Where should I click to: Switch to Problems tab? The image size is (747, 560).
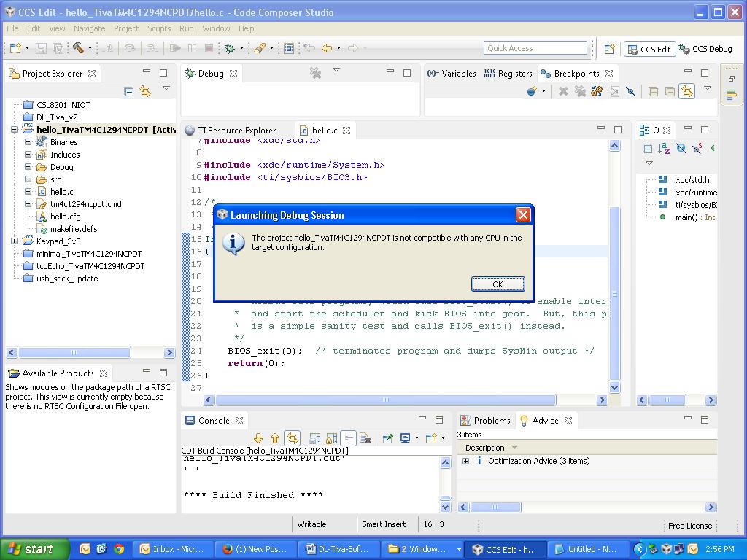[486, 421]
